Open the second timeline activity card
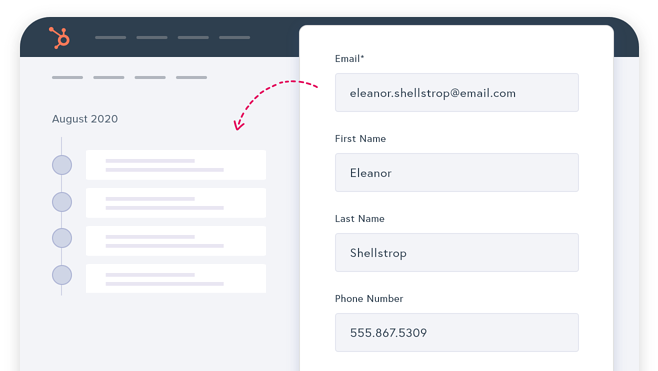This screenshot has width=658, height=371. point(176,203)
